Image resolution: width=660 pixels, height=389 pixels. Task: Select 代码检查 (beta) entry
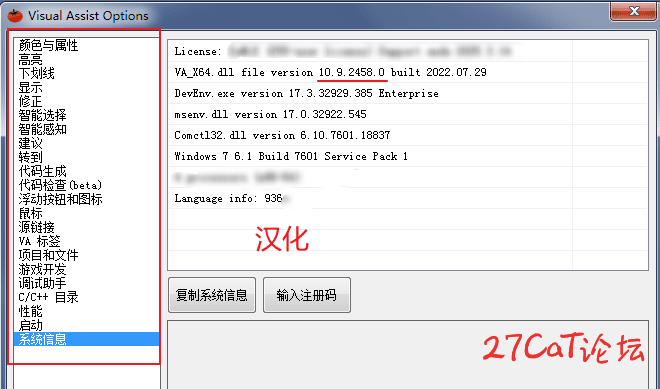pos(60,185)
